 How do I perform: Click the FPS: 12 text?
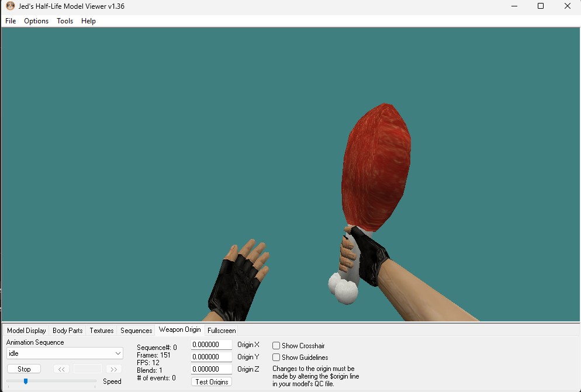point(148,363)
